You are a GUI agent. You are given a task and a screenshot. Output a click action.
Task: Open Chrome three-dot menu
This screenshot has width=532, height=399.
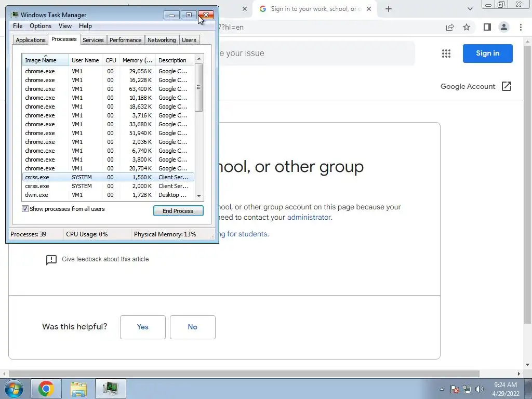tap(521, 27)
